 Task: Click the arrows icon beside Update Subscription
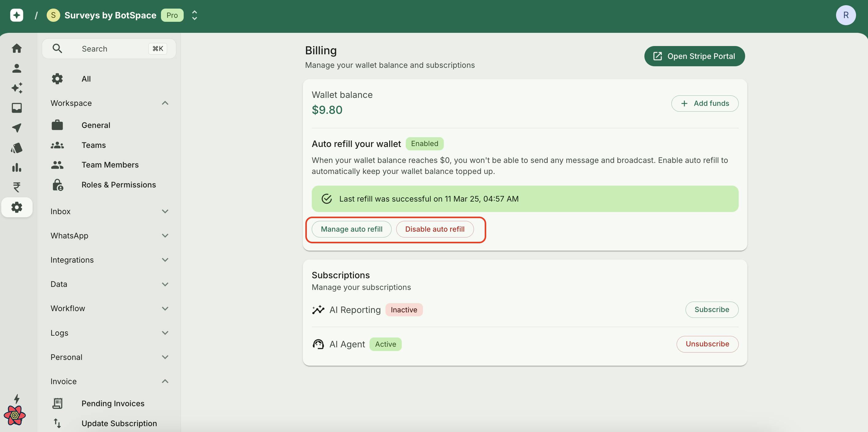pos(57,423)
